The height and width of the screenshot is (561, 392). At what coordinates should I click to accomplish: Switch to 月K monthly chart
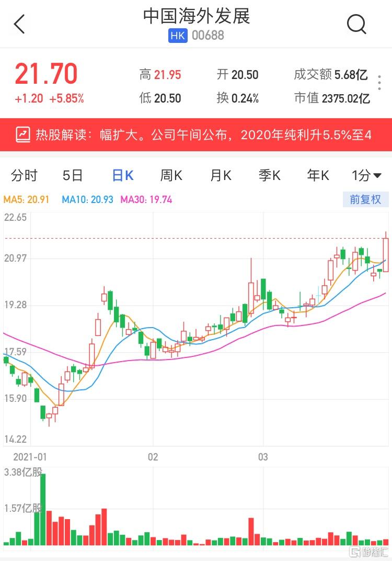[x=221, y=176]
